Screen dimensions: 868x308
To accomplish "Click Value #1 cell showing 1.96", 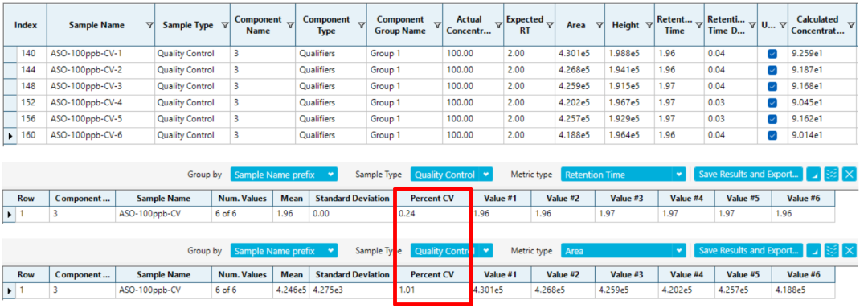I will pos(501,214).
